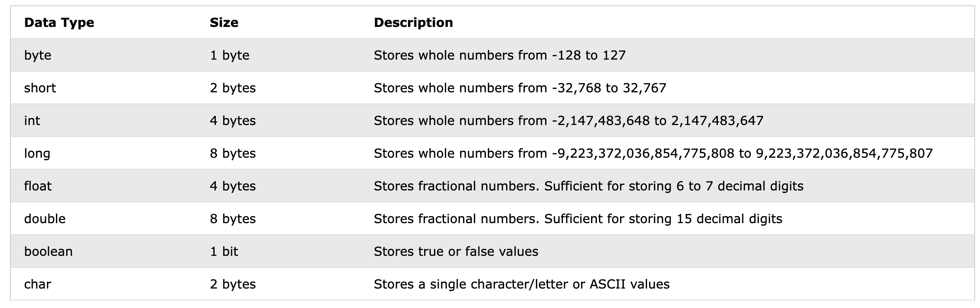Click the ASCII values description text
Screen dimensions: 980x308
521,284
